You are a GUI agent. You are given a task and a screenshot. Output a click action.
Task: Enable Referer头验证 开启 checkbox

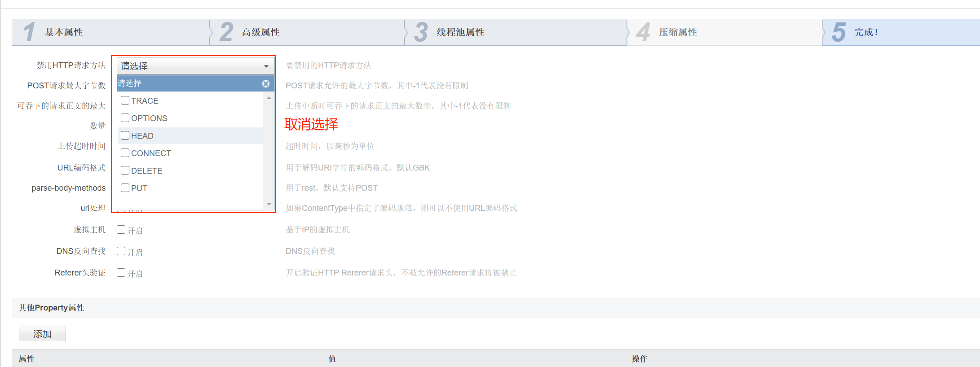tap(121, 273)
